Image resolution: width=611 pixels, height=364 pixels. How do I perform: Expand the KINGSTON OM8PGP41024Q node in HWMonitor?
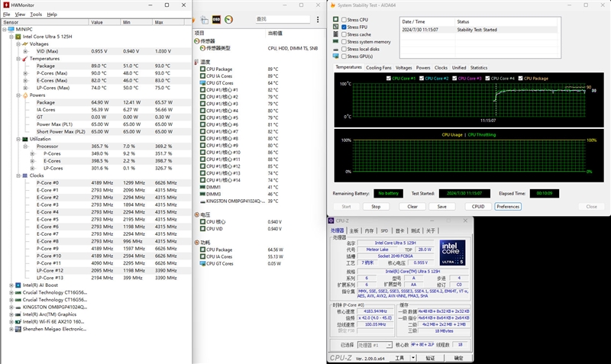tap(11, 308)
